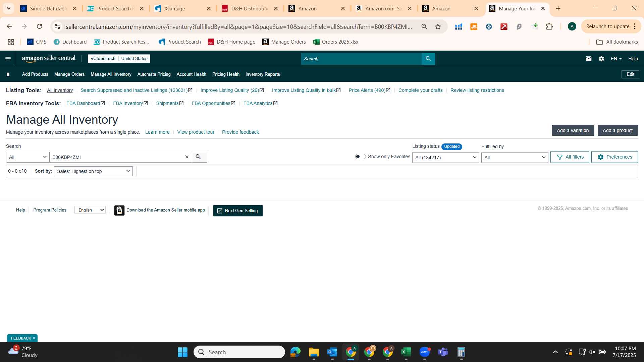Open the Chrome profile avatar A
644x362 pixels.
click(x=572, y=26)
